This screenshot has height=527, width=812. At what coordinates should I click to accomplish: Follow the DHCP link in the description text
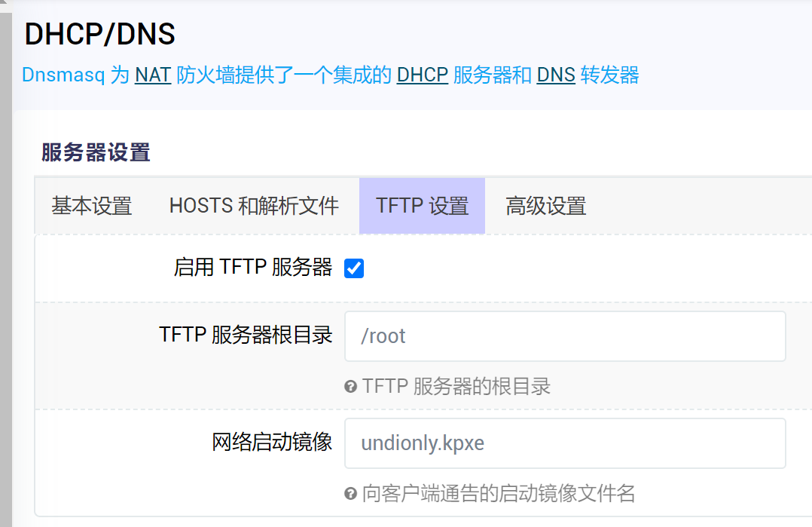(422, 75)
